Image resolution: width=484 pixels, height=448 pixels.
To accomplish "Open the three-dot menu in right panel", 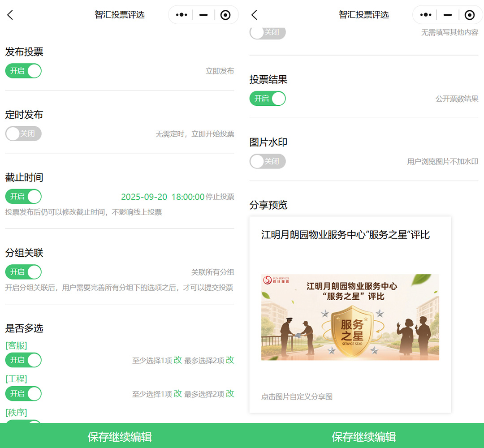I will point(425,15).
